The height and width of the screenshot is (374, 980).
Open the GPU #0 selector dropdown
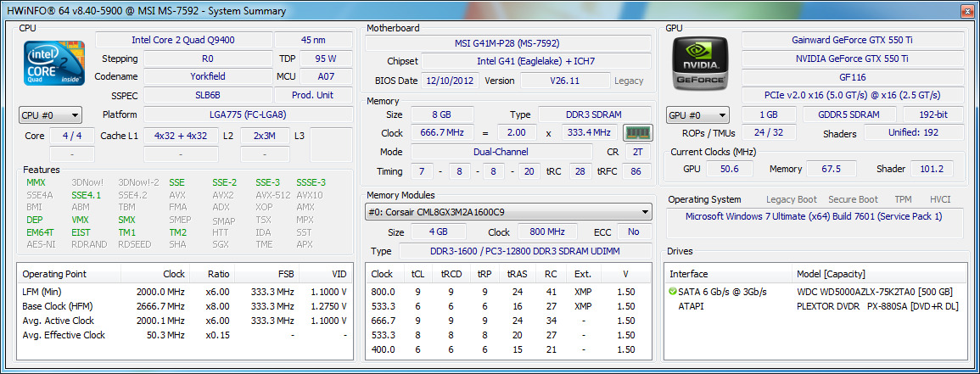tap(697, 114)
